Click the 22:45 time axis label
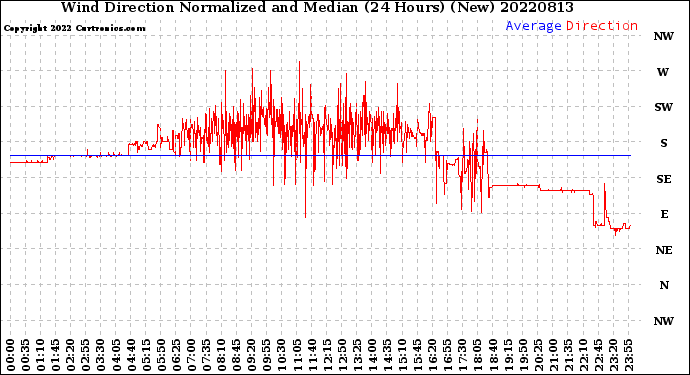Viewport: 690px width, 375px height. tap(597, 355)
